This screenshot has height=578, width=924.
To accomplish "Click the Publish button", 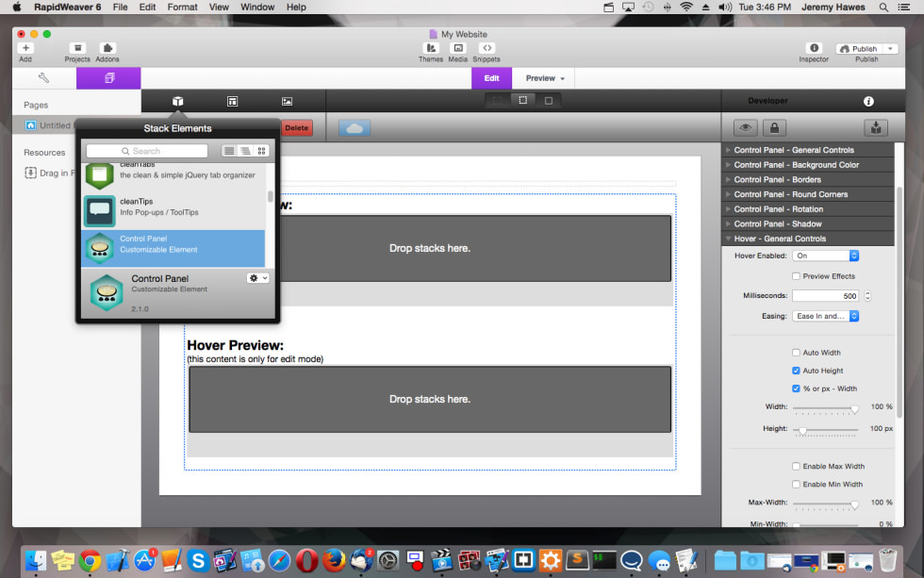I will tap(859, 49).
